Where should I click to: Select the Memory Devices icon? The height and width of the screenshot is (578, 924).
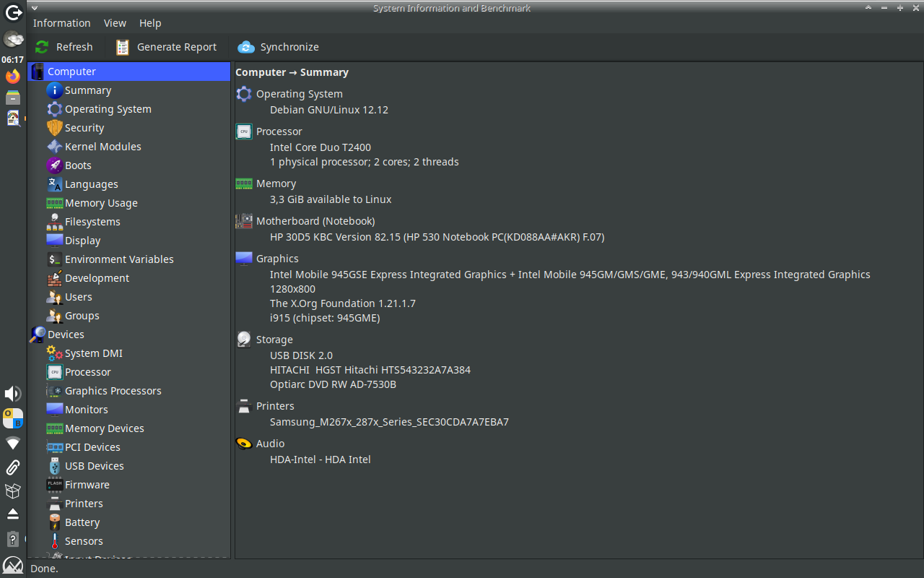click(55, 428)
